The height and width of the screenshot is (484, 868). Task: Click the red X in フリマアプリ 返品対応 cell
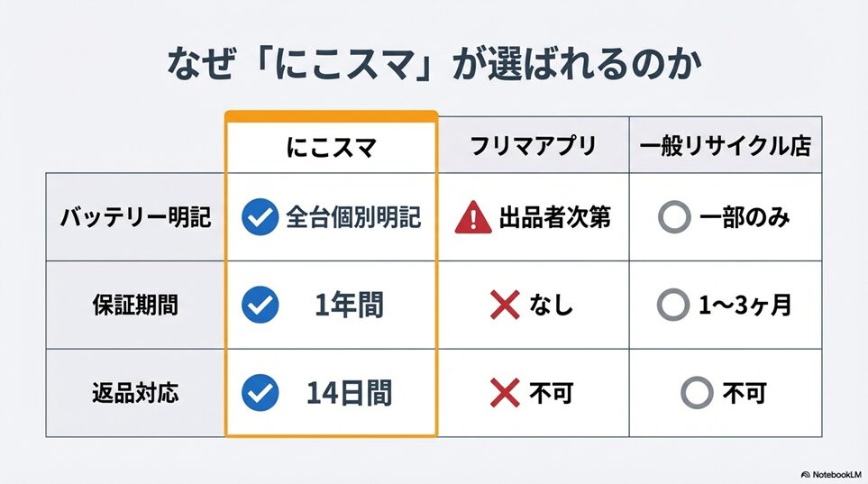[x=505, y=393]
